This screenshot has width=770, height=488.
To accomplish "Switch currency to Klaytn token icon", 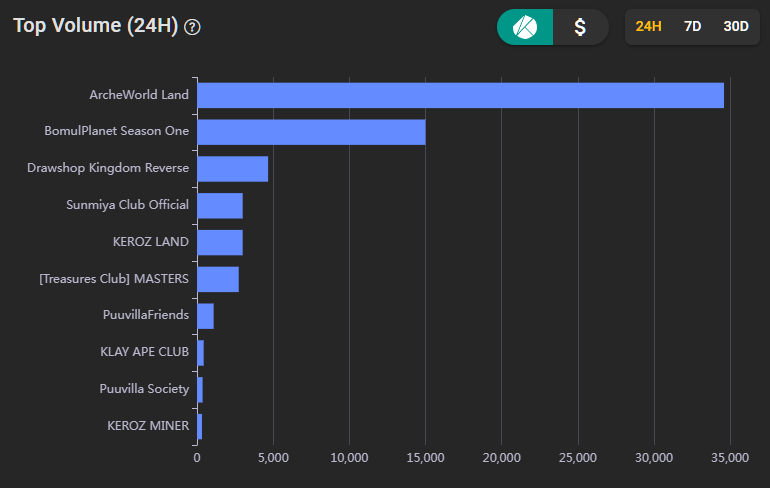I will point(525,27).
